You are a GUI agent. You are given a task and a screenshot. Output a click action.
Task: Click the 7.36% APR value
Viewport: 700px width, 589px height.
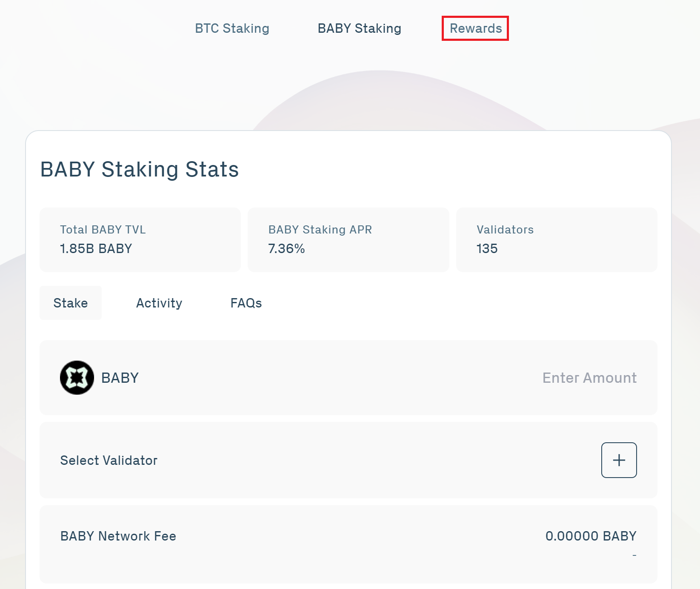tap(286, 249)
